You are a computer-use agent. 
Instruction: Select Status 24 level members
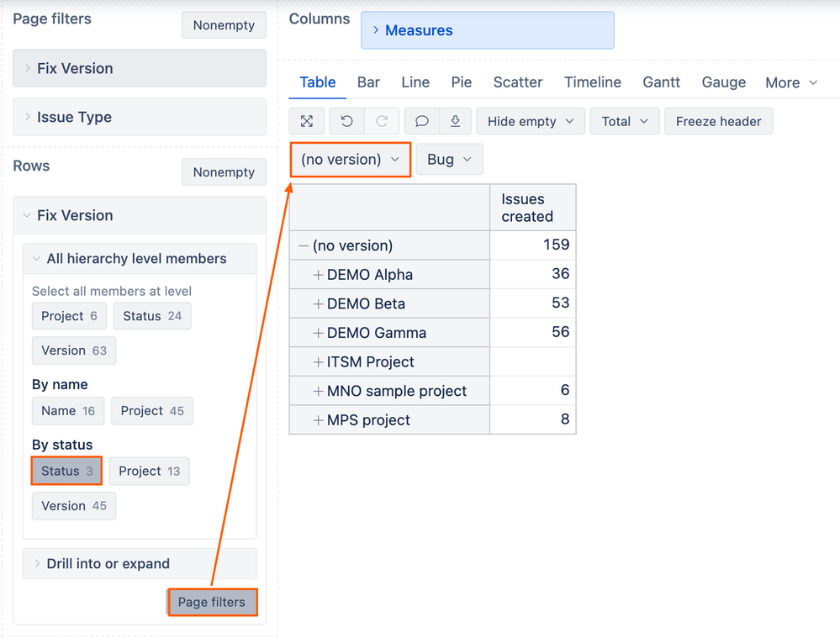[152, 316]
